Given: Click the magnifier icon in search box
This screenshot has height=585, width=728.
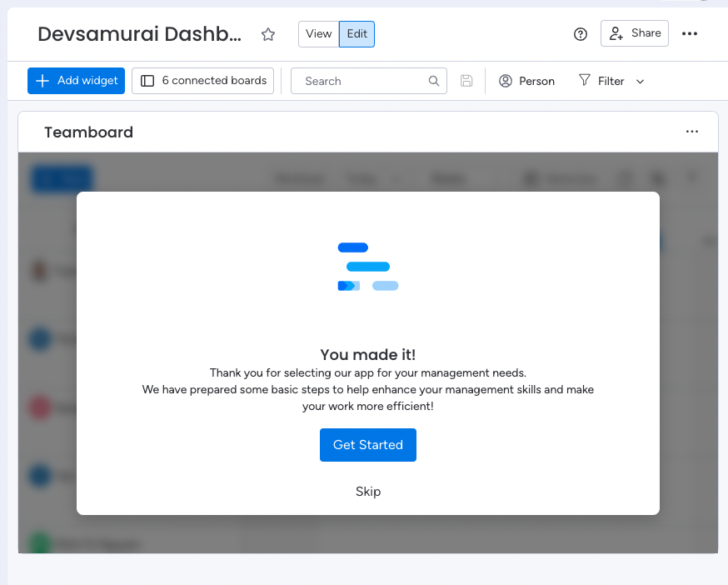Looking at the screenshot, I should (434, 81).
